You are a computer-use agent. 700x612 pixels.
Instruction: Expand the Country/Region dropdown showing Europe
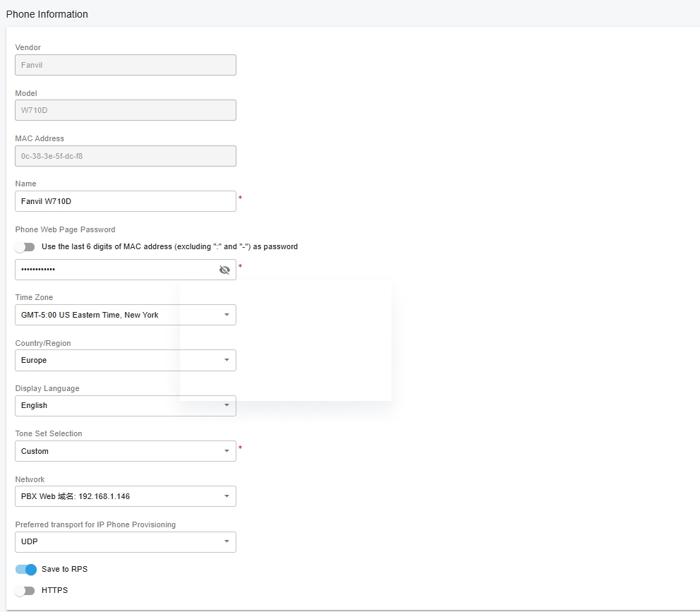125,360
